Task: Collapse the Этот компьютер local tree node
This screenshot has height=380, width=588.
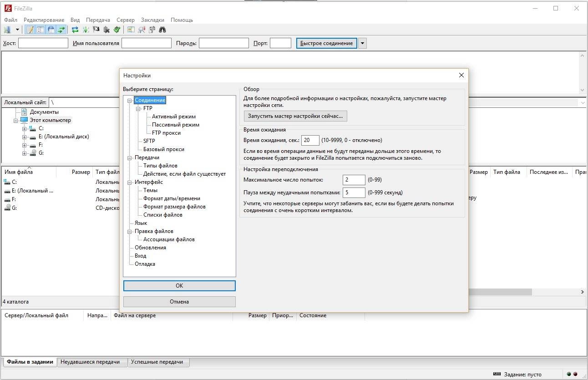Action: pos(16,121)
